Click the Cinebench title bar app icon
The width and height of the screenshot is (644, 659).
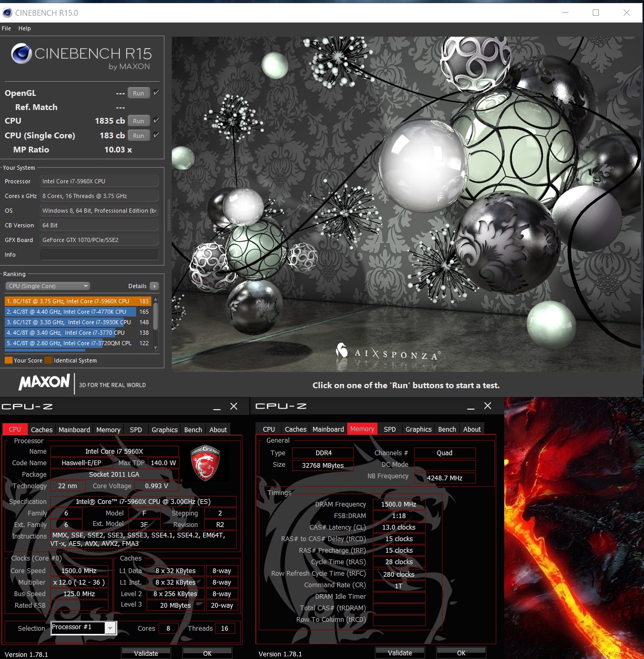7,13
